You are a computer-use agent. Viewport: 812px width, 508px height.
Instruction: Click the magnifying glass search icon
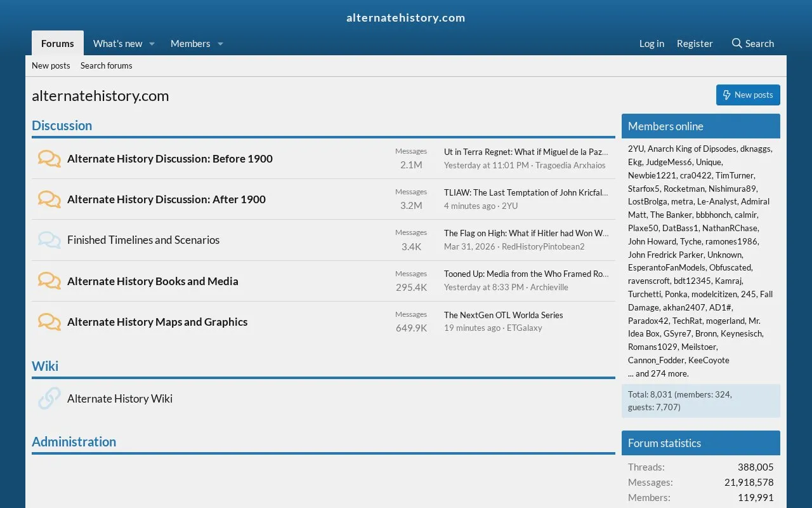[x=737, y=43]
